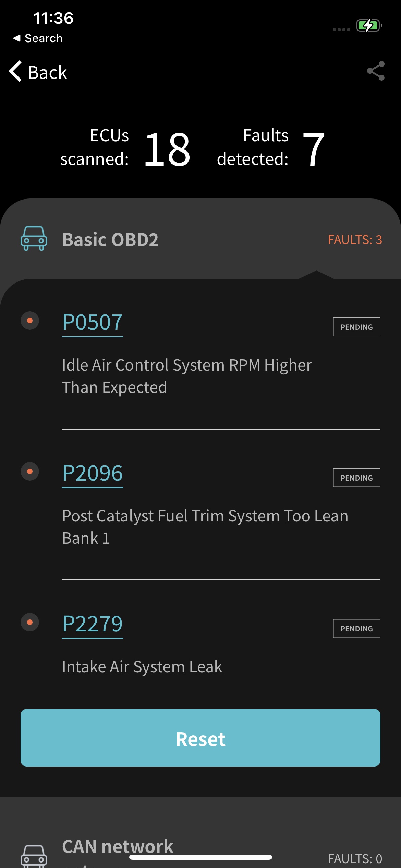The image size is (401, 868).
Task: Open fault code P0507 details
Action: pyautogui.click(x=92, y=322)
